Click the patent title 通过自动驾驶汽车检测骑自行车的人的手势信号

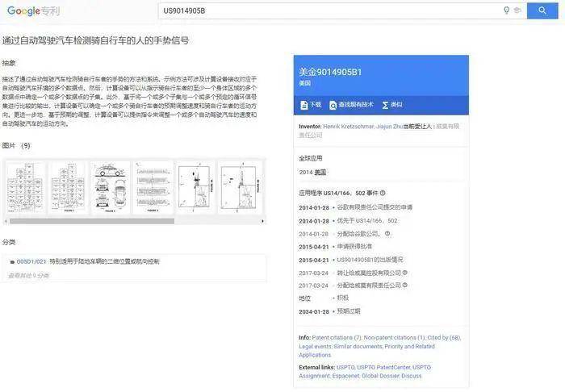coord(95,40)
